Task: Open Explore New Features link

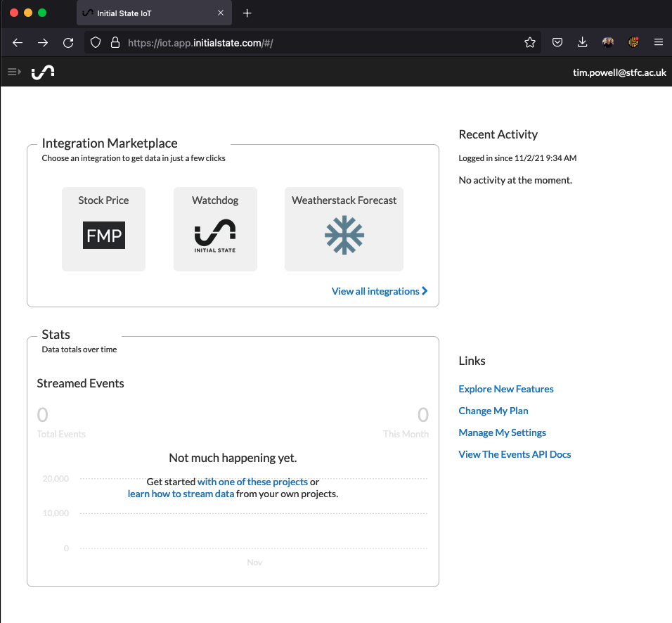Action: (506, 389)
